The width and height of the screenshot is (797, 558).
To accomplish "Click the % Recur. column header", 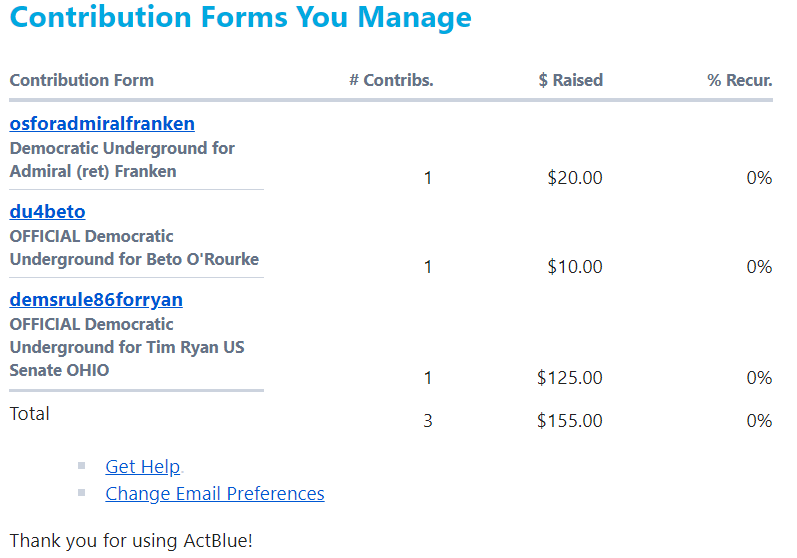I will coord(740,80).
